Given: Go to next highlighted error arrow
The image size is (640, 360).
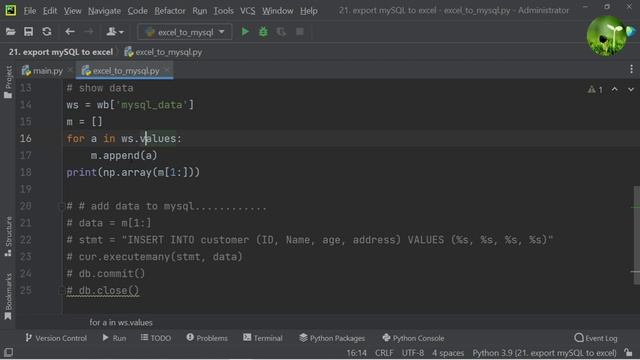Looking at the screenshot, I should (x=631, y=89).
